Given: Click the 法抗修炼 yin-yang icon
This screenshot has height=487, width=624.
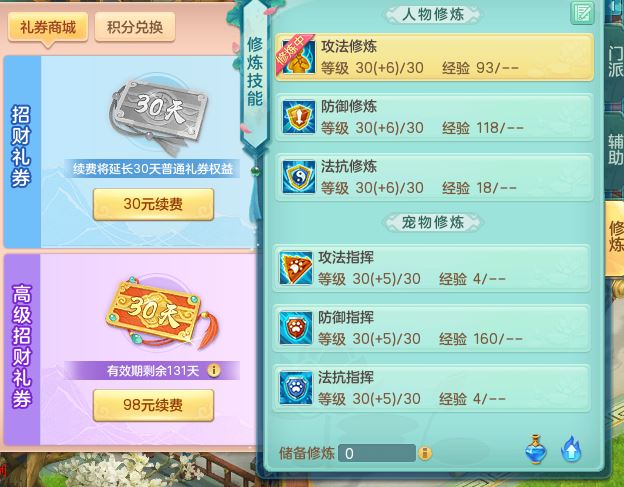Looking at the screenshot, I should pyautogui.click(x=298, y=177).
